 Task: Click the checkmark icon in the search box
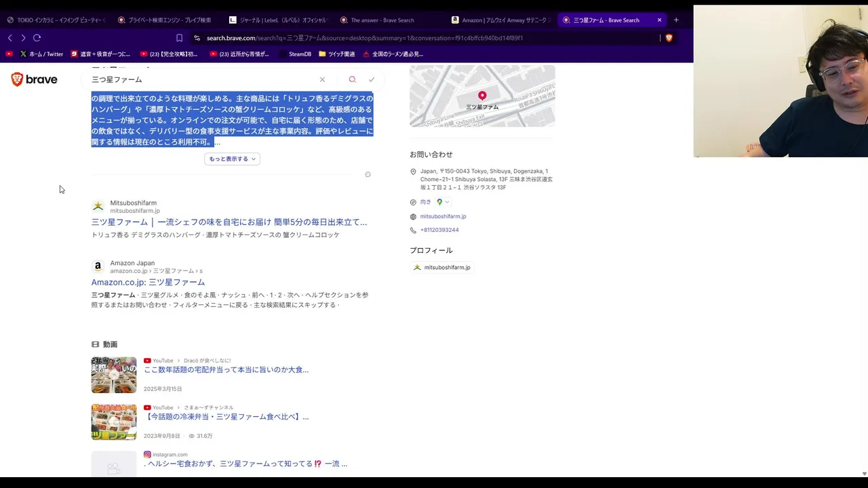372,79
